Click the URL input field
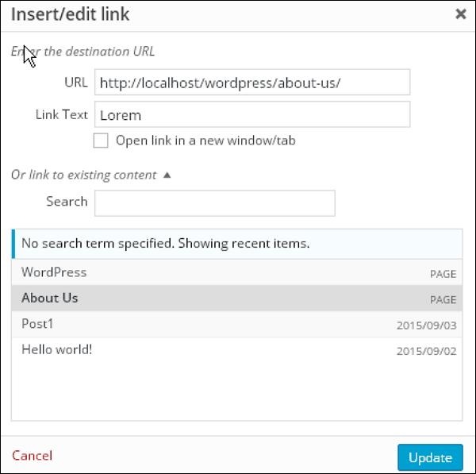The height and width of the screenshot is (474, 476). (251, 83)
